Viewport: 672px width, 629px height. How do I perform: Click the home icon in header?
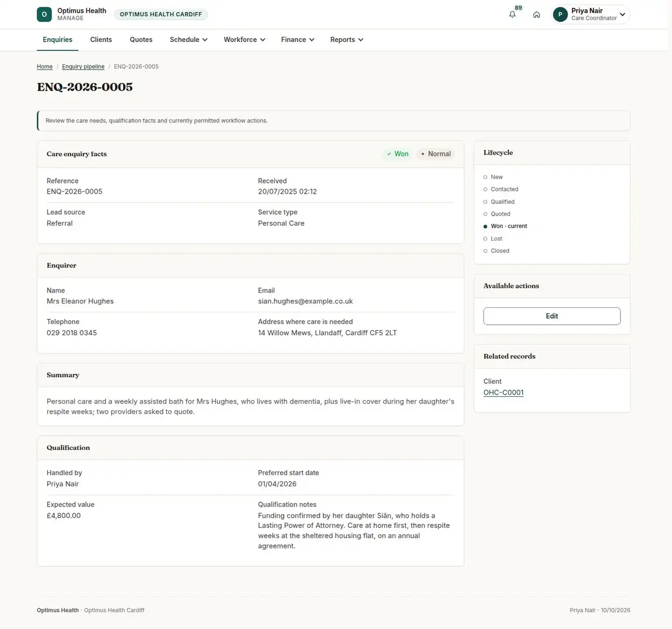[536, 15]
